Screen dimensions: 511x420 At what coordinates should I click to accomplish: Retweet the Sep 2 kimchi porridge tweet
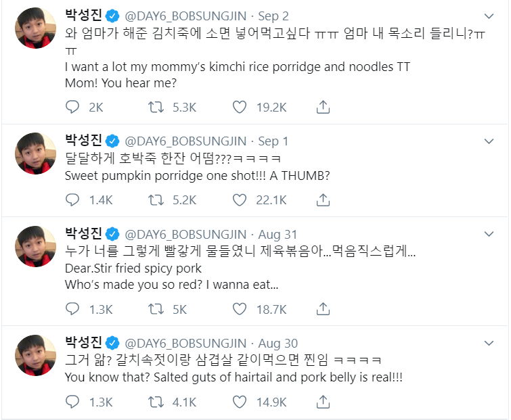(156, 107)
